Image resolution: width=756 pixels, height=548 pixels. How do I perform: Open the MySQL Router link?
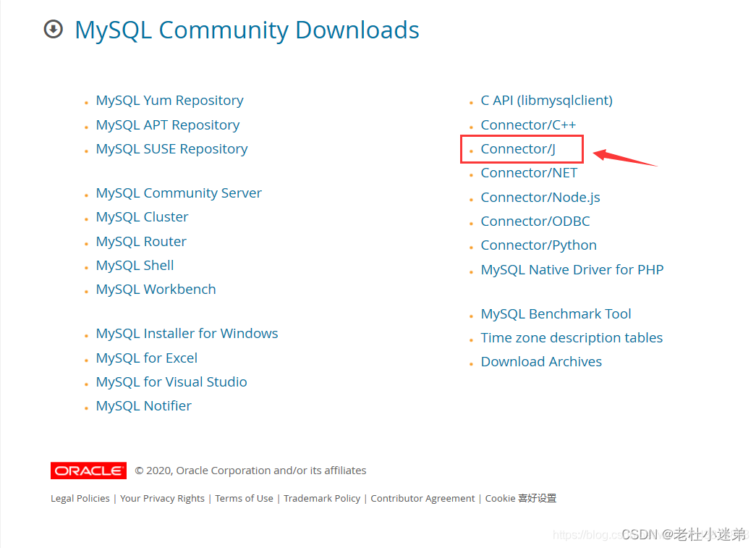(141, 242)
